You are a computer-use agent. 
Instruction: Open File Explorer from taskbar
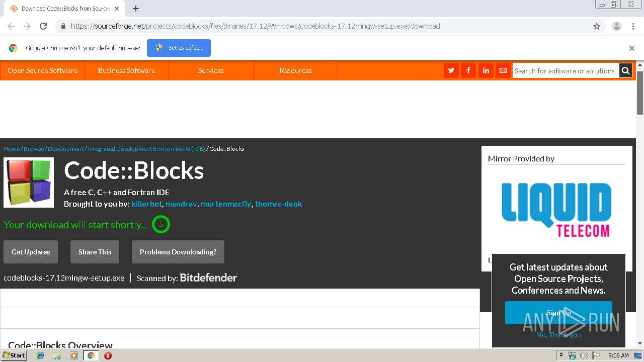tap(57, 355)
